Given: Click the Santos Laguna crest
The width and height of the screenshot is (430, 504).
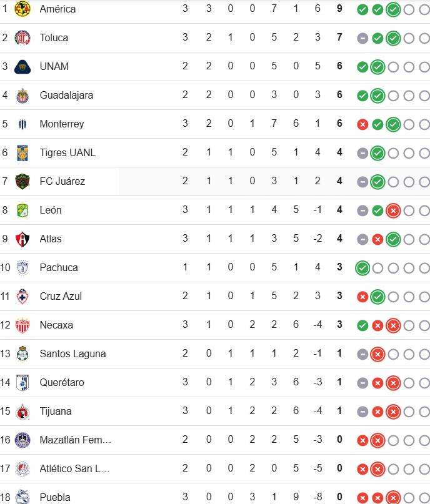Looking at the screenshot, I should 22,354.
